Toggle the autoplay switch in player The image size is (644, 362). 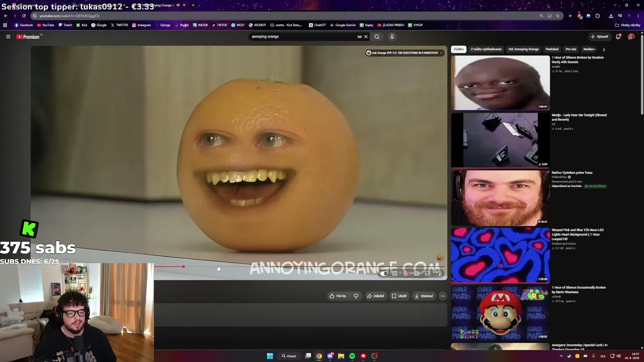(384, 274)
